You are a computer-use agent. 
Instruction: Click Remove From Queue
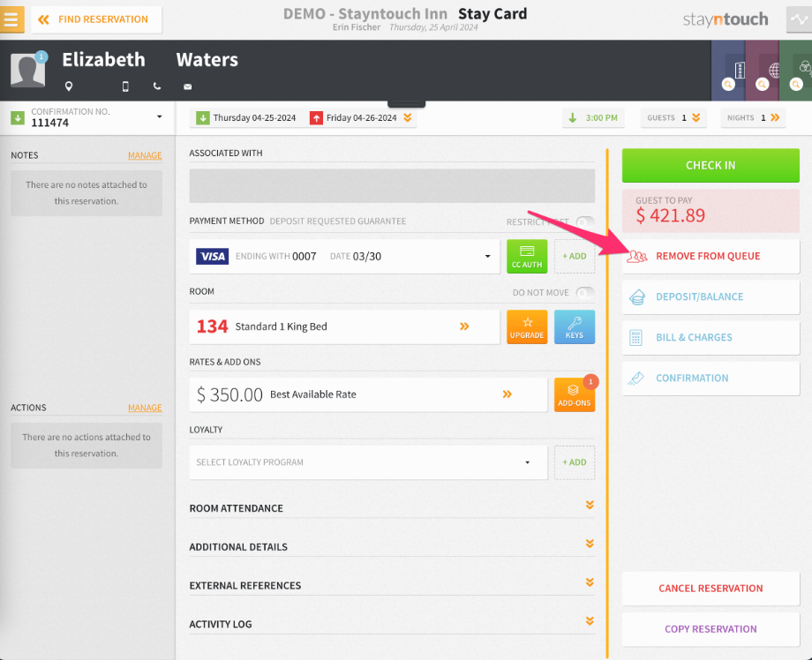(710, 256)
